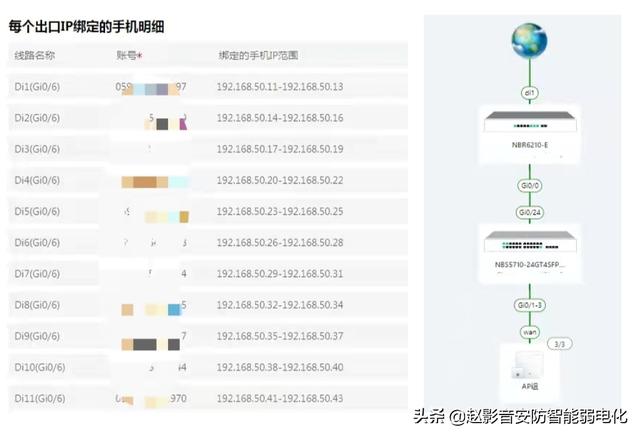Click the wan port label

click(x=530, y=332)
